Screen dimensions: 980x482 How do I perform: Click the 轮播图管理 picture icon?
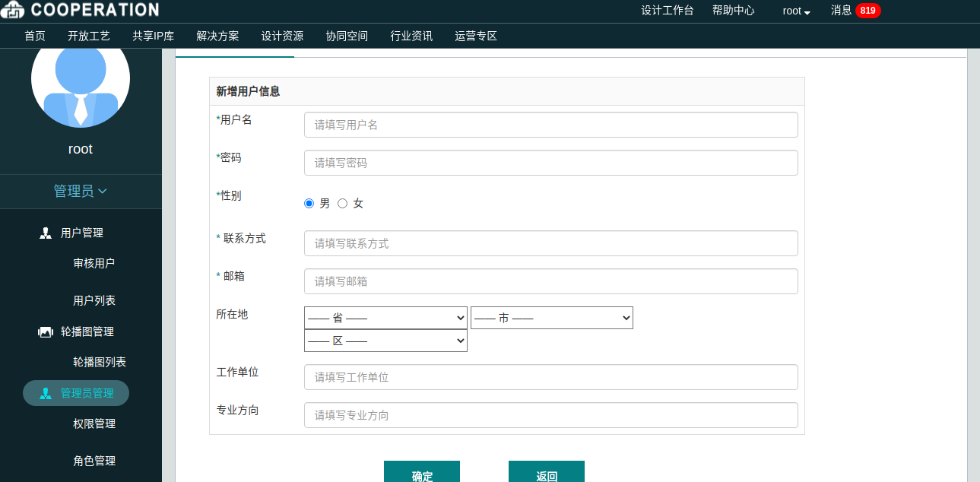pos(46,331)
